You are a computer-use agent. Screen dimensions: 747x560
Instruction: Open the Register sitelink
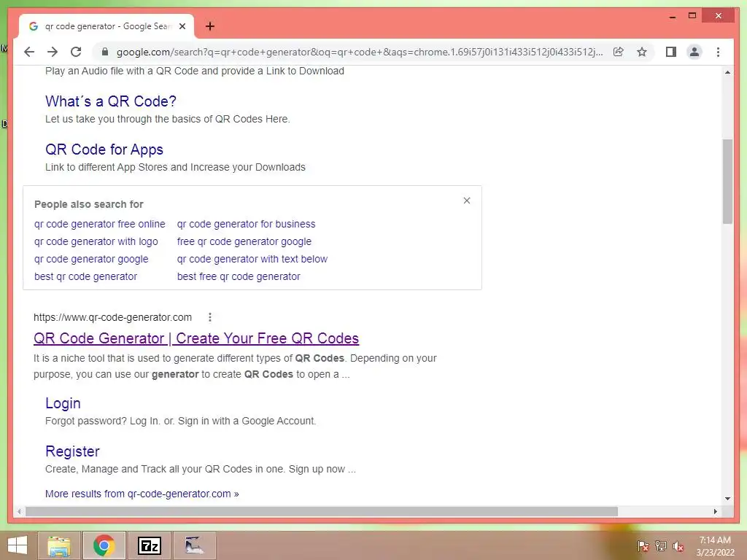point(72,451)
